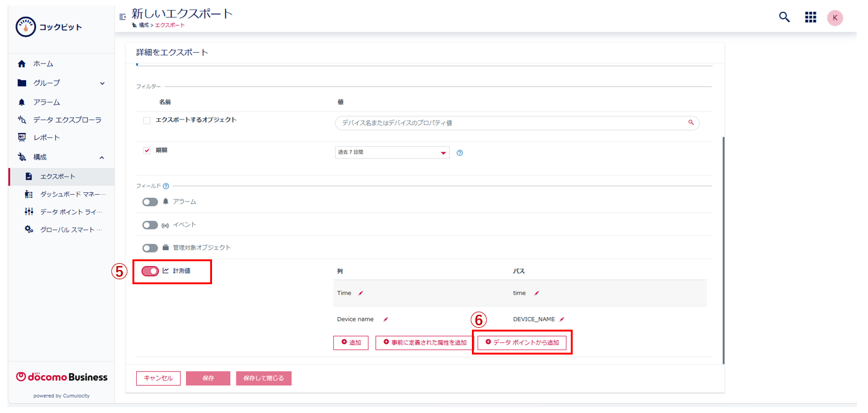Enable the エクスポートするオブジェクト checkbox
Viewport: 868px width, 413px height.
pyautogui.click(x=147, y=121)
